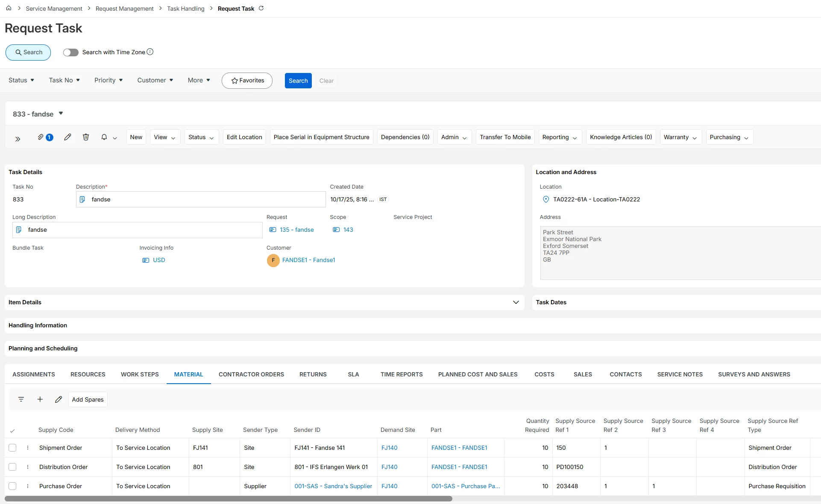Select the Purchase Order row checkbox
This screenshot has width=821, height=504.
click(x=12, y=486)
